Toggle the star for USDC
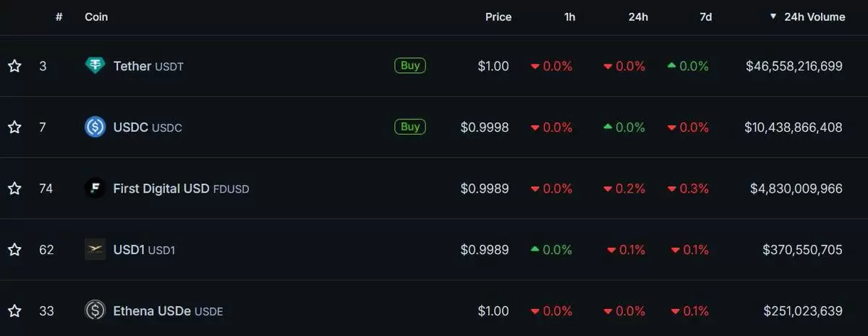 [x=14, y=127]
